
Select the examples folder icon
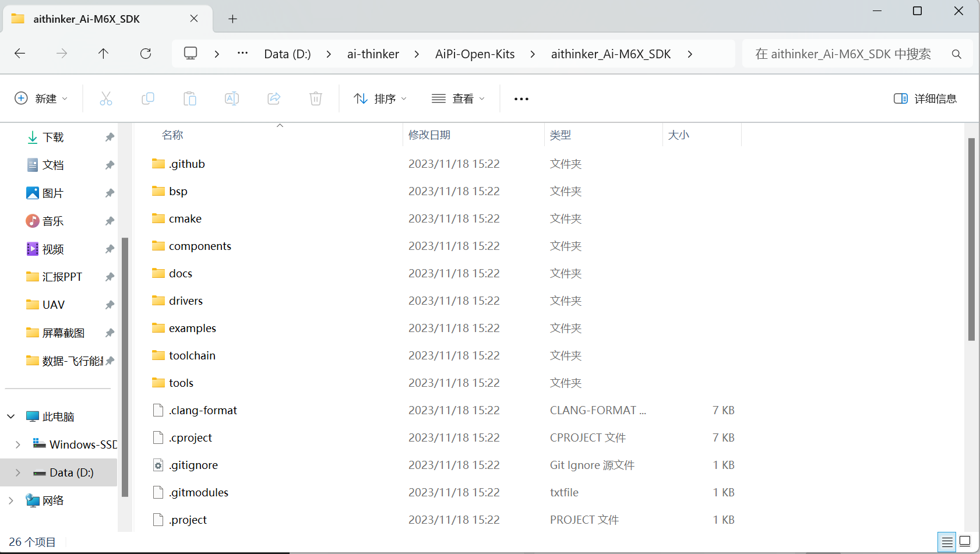coord(158,328)
